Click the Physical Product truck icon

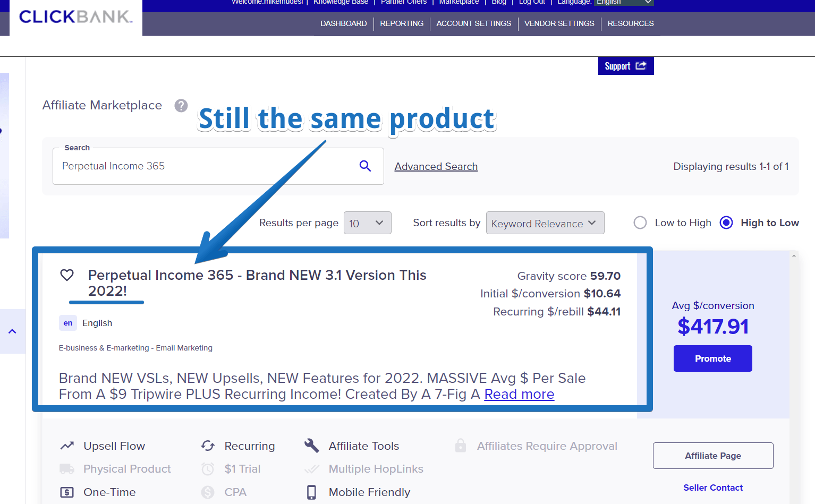point(67,469)
